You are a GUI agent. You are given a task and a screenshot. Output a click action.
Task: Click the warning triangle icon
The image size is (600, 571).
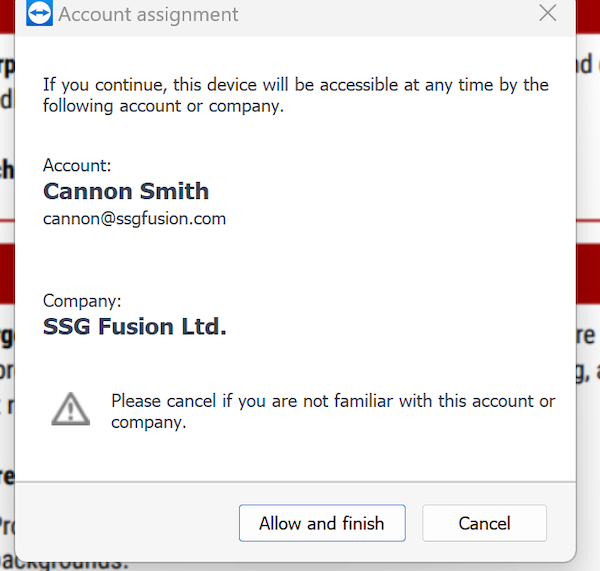(x=71, y=409)
